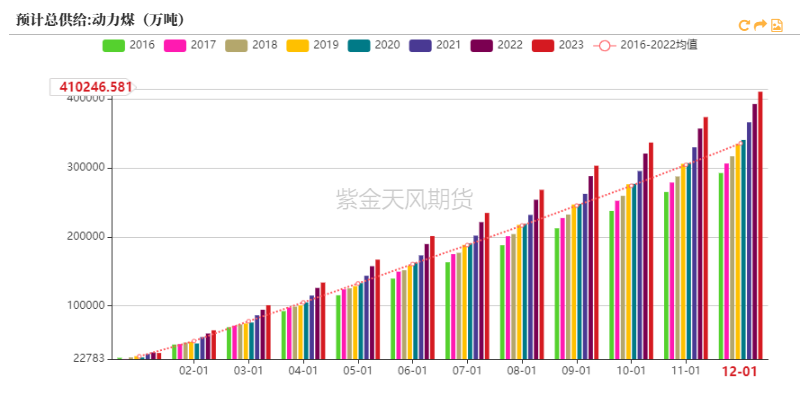Viewport: 809px width, 413px height.
Task: Click the 100000 y-axis label
Action: (x=86, y=306)
